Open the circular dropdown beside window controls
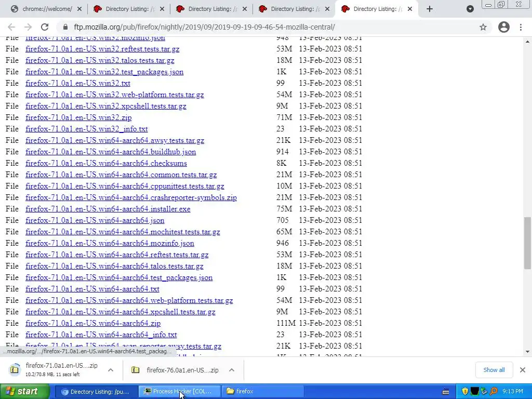Viewport: 532px width, 399px height. [x=470, y=9]
